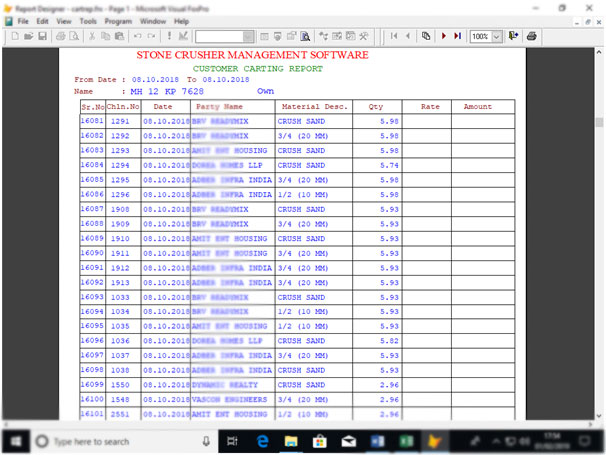Click quantity 5.82 in row 16096
The width and height of the screenshot is (606, 455).
pyautogui.click(x=389, y=341)
